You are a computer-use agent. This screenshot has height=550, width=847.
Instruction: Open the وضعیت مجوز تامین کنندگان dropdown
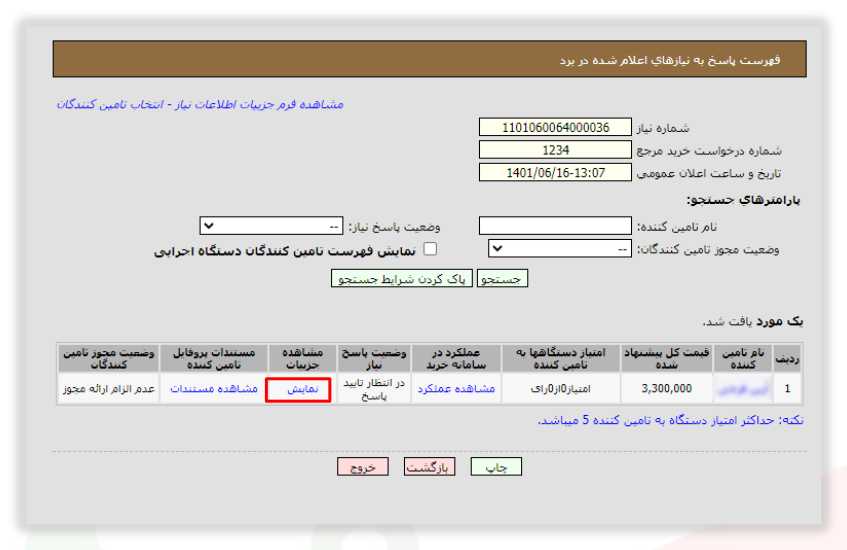(560, 249)
